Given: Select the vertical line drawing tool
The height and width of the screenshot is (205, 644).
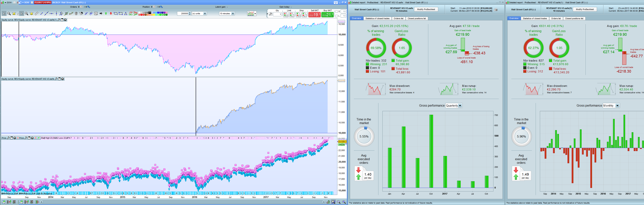Looking at the screenshot, I should click(x=57, y=13).
